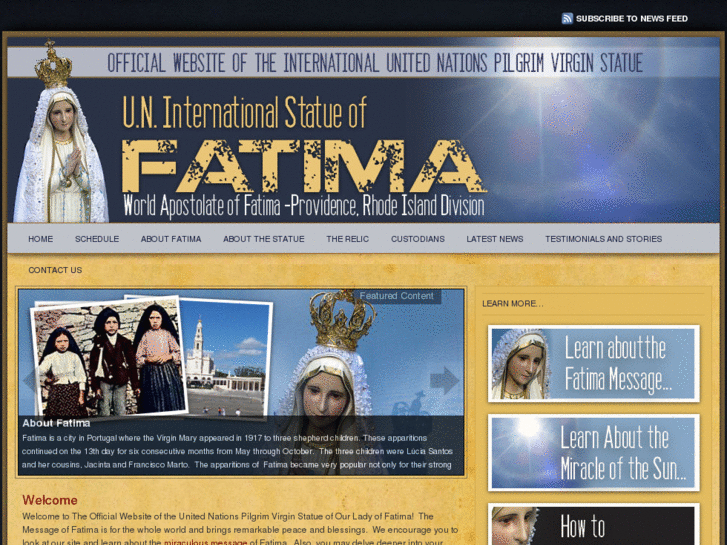
Task: Follow the miraculous message link
Action: 205,542
